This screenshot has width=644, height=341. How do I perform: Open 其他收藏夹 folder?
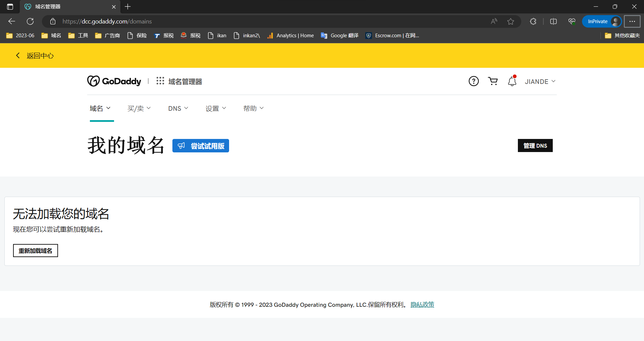pyautogui.click(x=623, y=36)
